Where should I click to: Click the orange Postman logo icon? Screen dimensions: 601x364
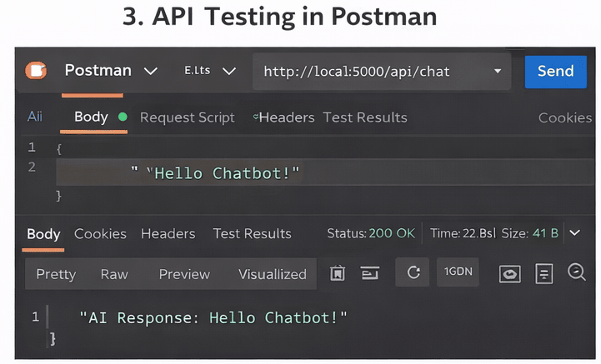tap(36, 71)
